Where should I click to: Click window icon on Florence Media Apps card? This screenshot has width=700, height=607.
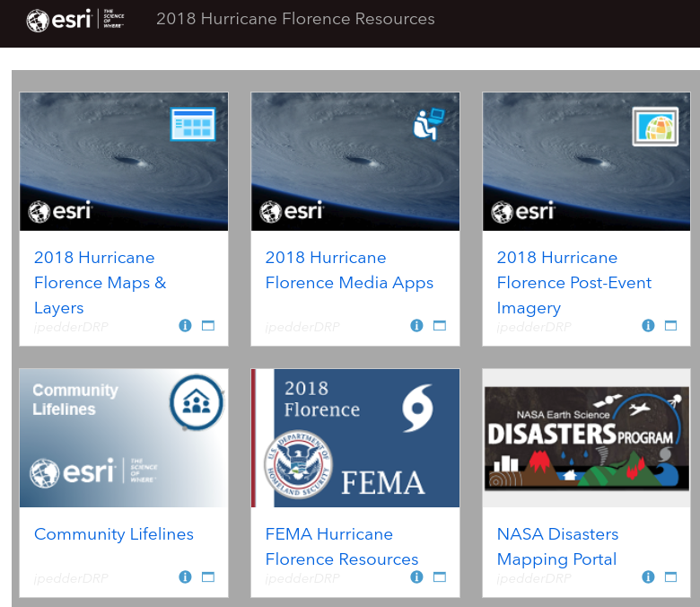439,326
